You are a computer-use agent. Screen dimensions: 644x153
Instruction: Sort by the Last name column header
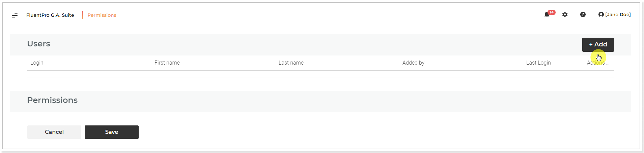click(291, 63)
